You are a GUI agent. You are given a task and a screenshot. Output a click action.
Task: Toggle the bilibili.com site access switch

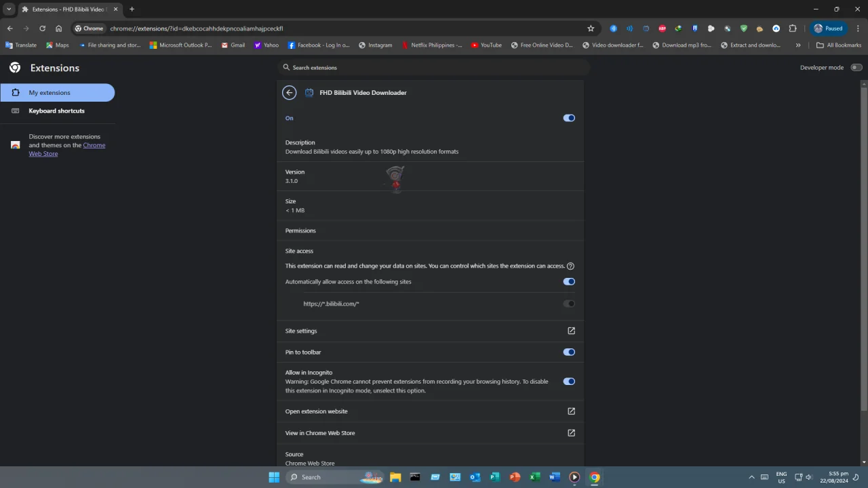click(x=569, y=304)
